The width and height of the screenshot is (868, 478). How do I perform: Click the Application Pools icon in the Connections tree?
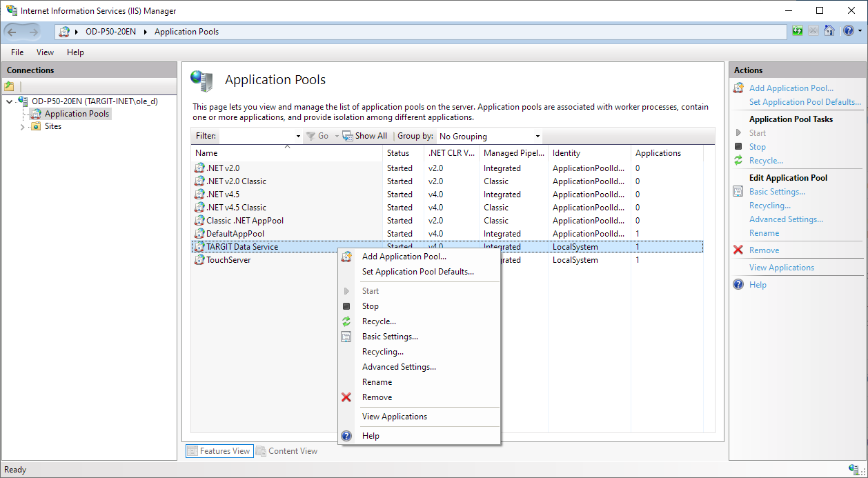(36, 114)
